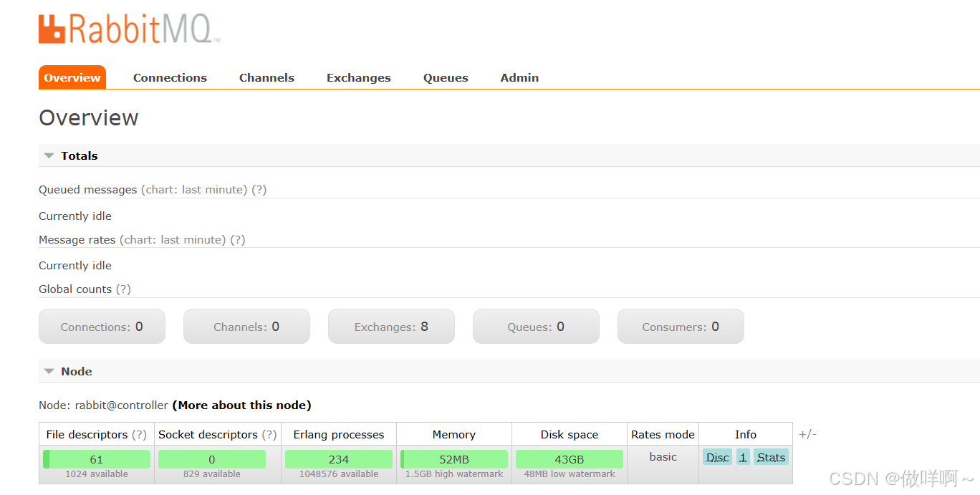Click the Overview page heading
The image size is (980, 495).
click(89, 117)
